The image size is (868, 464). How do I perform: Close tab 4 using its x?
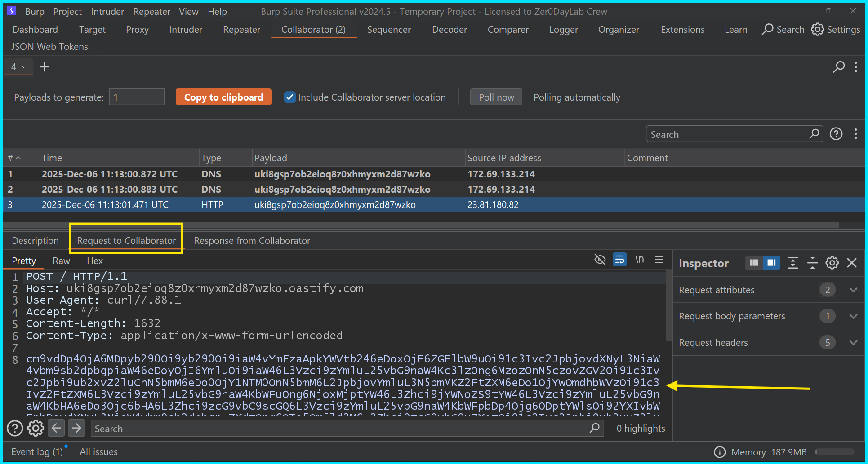click(23, 67)
